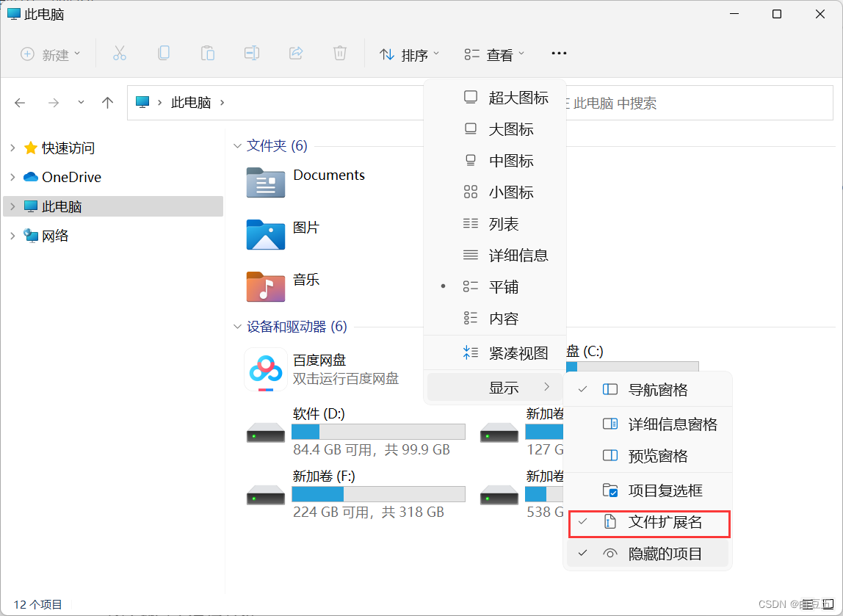The image size is (843, 616).
Task: Click 此电脑 breadcrumb in address bar
Action: pyautogui.click(x=191, y=102)
